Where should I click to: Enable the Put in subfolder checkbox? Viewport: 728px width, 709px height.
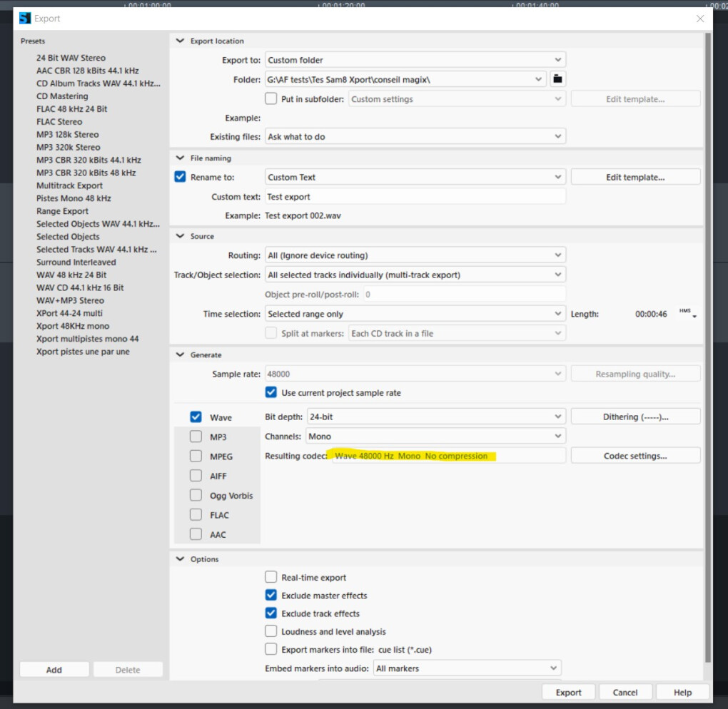tap(271, 99)
